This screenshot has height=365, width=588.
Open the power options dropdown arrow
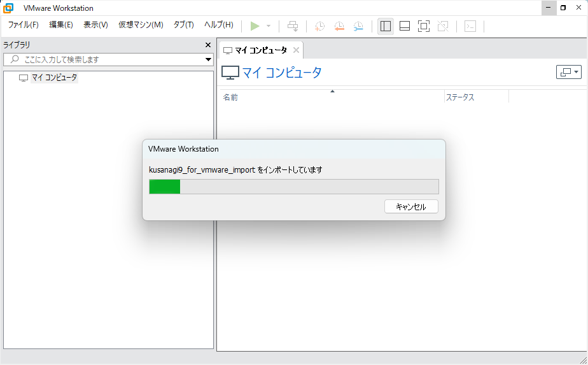[x=269, y=26]
